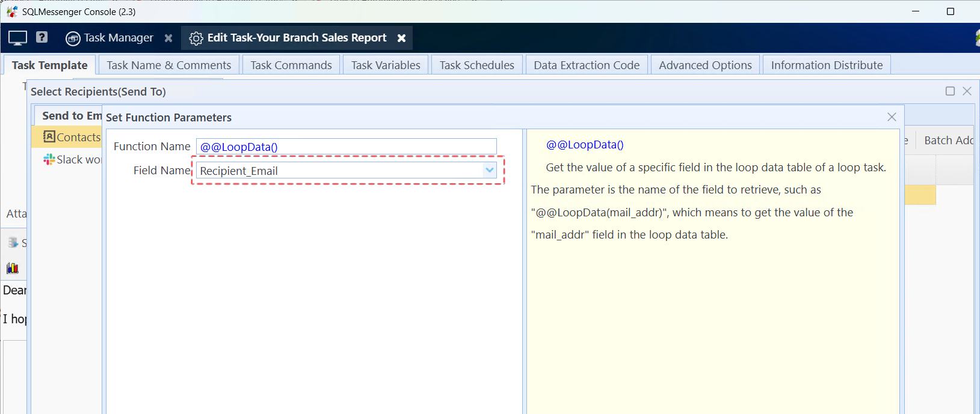
Task: Click the bar chart icon at left edge
Action: pyautogui.click(x=13, y=268)
